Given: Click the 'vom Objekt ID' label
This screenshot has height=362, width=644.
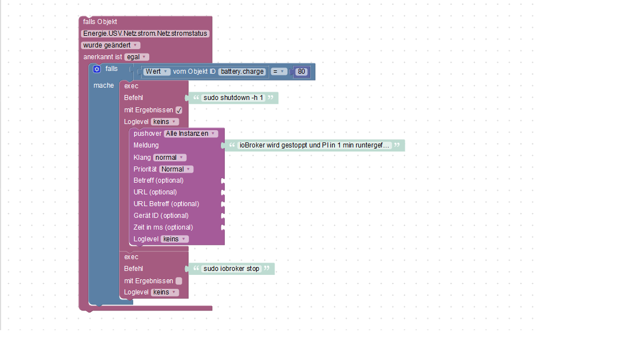Looking at the screenshot, I should [x=195, y=72].
